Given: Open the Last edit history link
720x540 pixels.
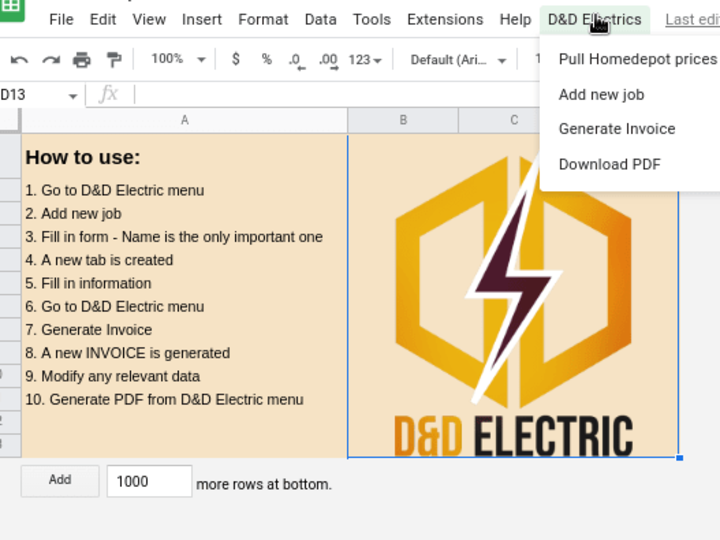Looking at the screenshot, I should [692, 20].
